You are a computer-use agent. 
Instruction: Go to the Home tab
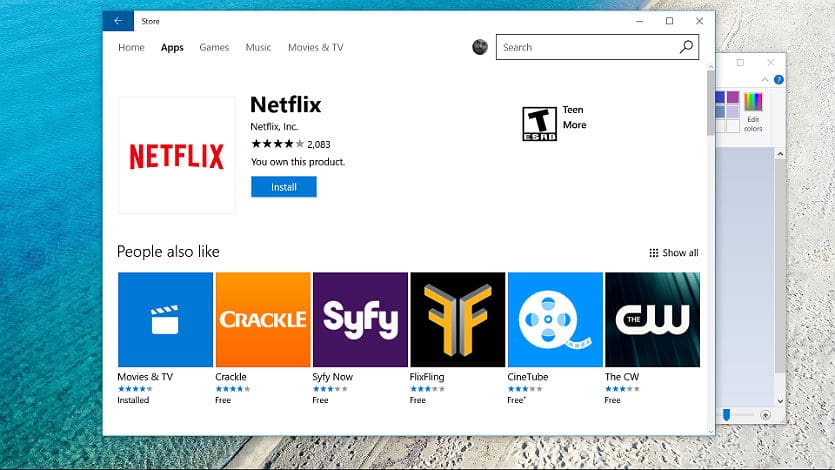[131, 47]
